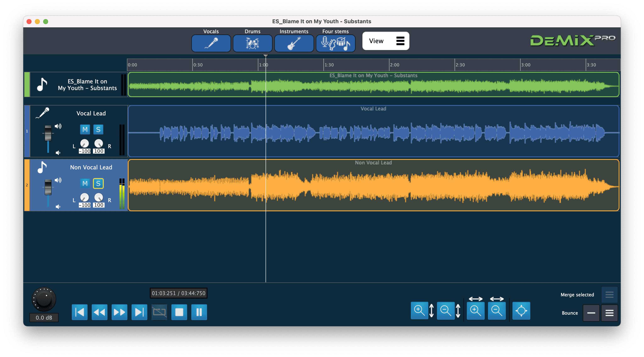This screenshot has width=644, height=357.
Task: Select the Vocal Lead track name
Action: 91,113
